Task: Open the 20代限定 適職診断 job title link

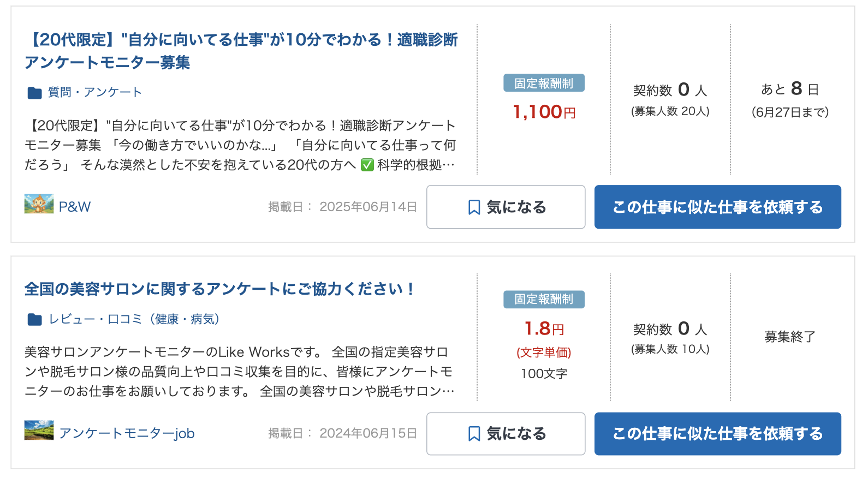Action: [x=241, y=51]
